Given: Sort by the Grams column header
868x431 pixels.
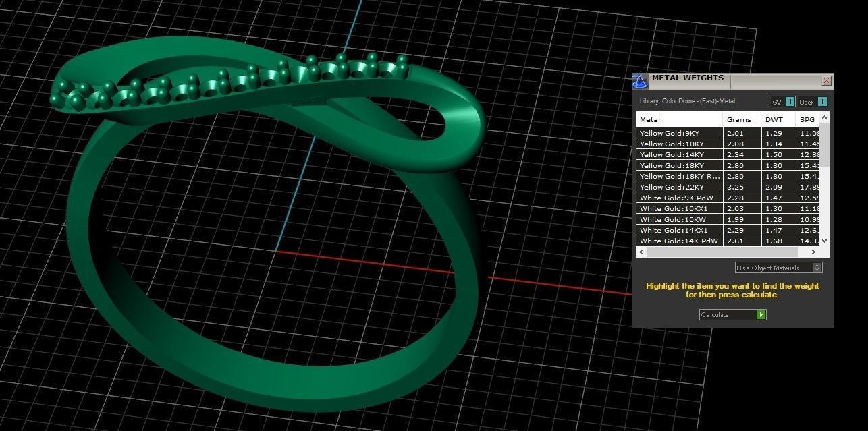Looking at the screenshot, I should click(x=742, y=119).
